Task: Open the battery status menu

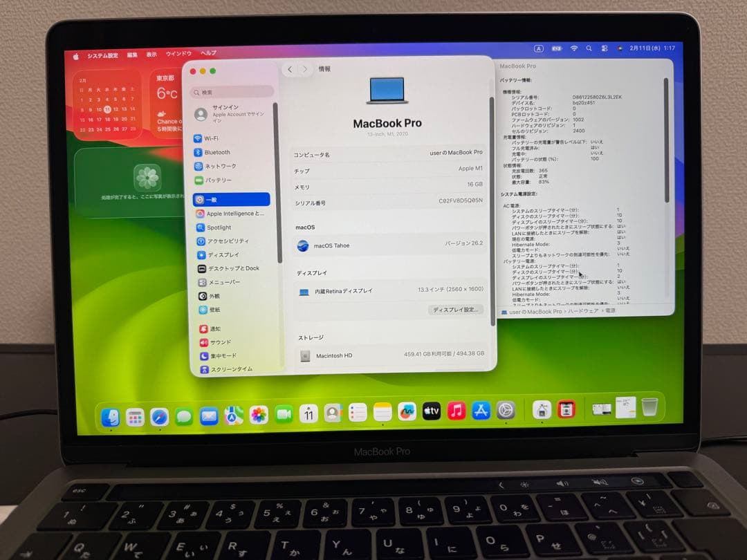Action: click(557, 48)
